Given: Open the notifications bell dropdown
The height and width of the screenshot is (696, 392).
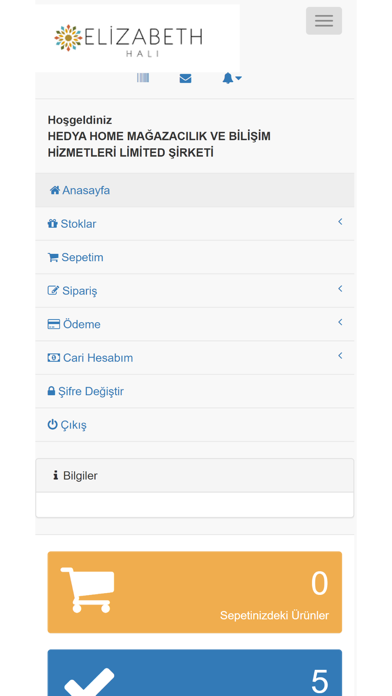Looking at the screenshot, I should pyautogui.click(x=231, y=79).
